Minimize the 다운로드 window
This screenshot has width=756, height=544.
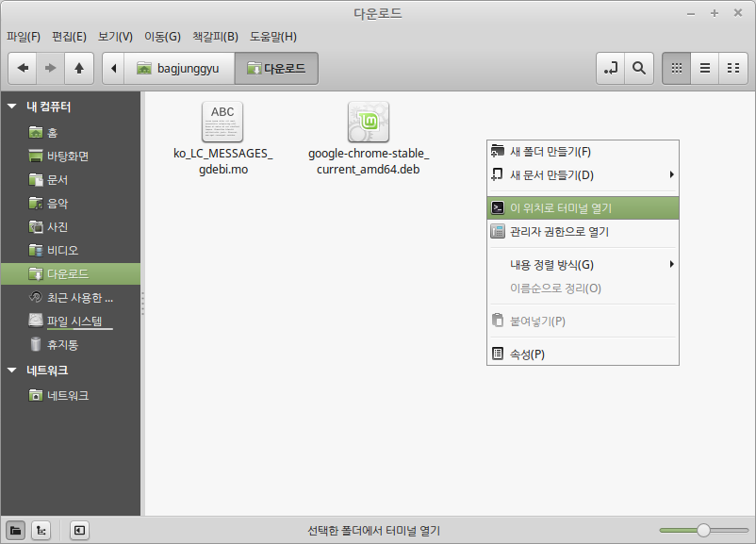[x=691, y=13]
